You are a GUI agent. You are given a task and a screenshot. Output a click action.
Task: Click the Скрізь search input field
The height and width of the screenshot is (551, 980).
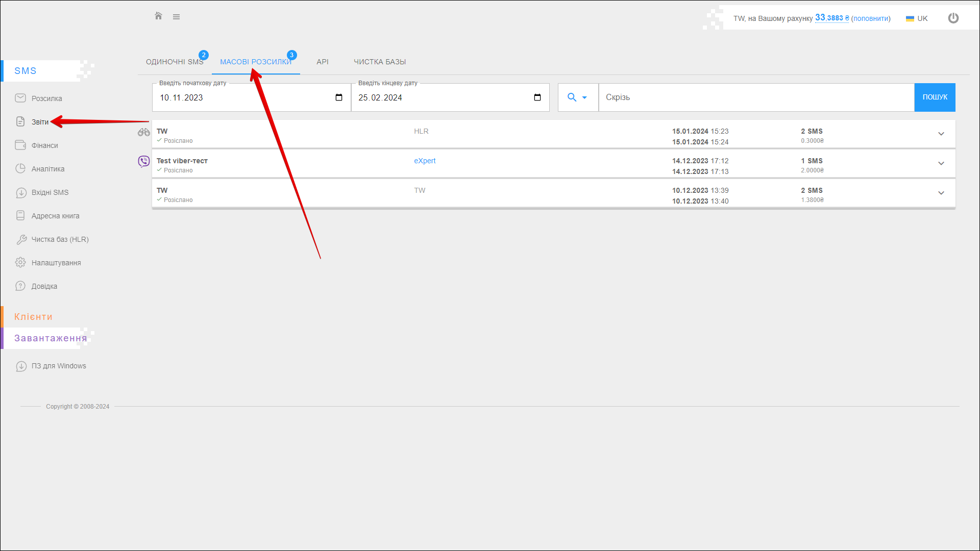click(x=755, y=97)
